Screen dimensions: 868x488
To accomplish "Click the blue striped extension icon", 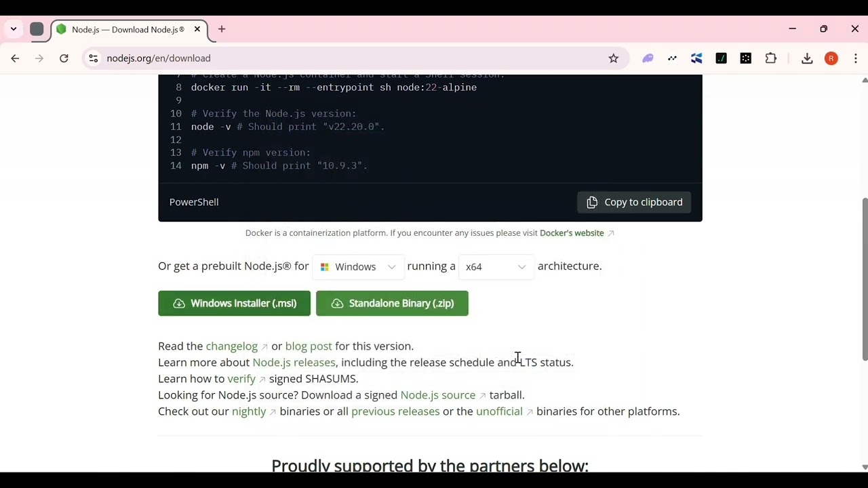I will 696,58.
